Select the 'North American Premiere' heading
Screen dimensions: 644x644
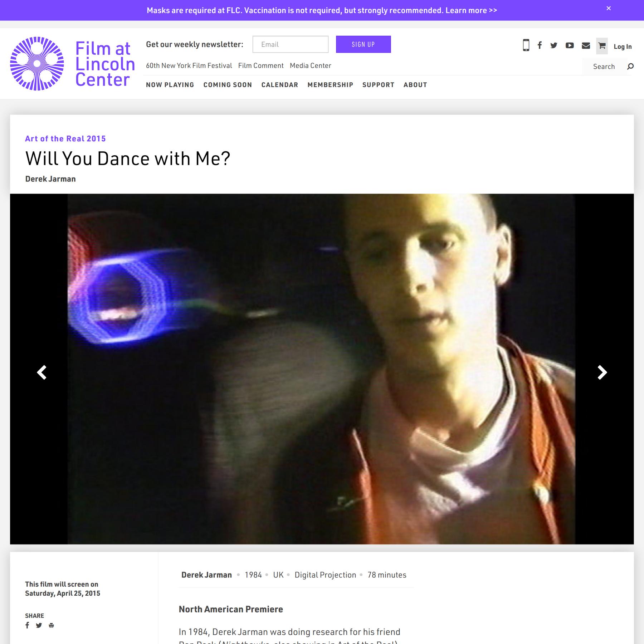pos(231,609)
